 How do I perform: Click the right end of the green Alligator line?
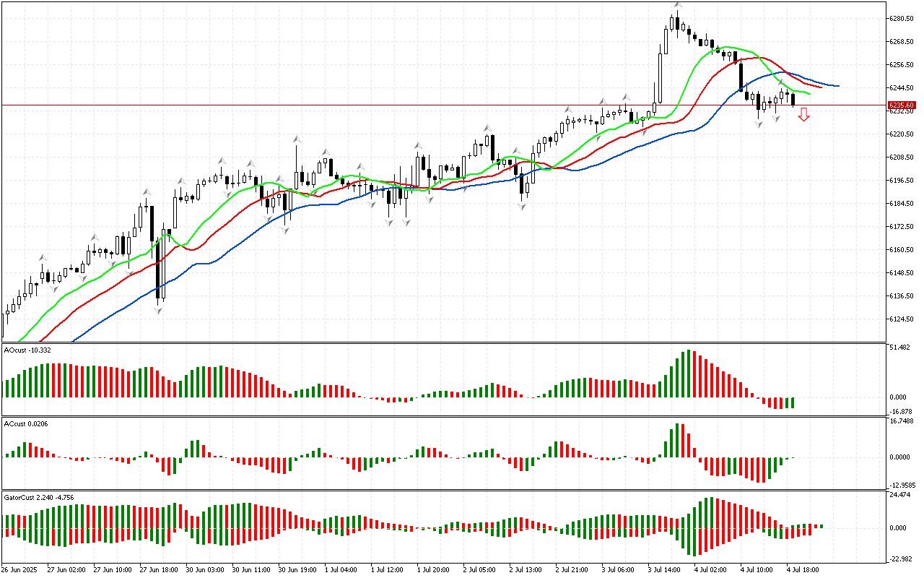[809, 94]
